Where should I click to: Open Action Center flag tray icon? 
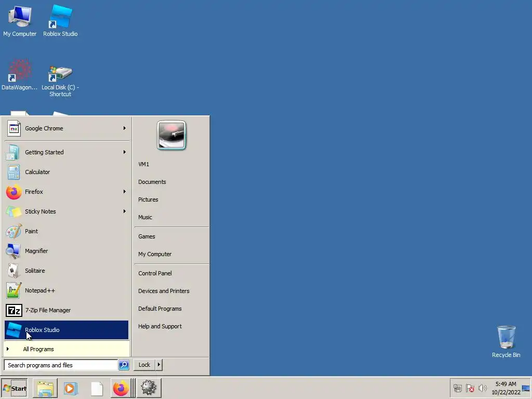(470, 388)
